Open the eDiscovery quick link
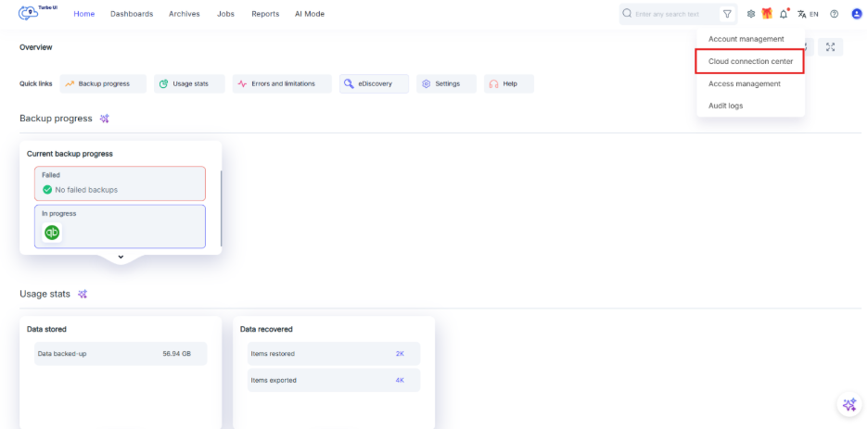Screen dimensions: 868x429 [x=374, y=83]
